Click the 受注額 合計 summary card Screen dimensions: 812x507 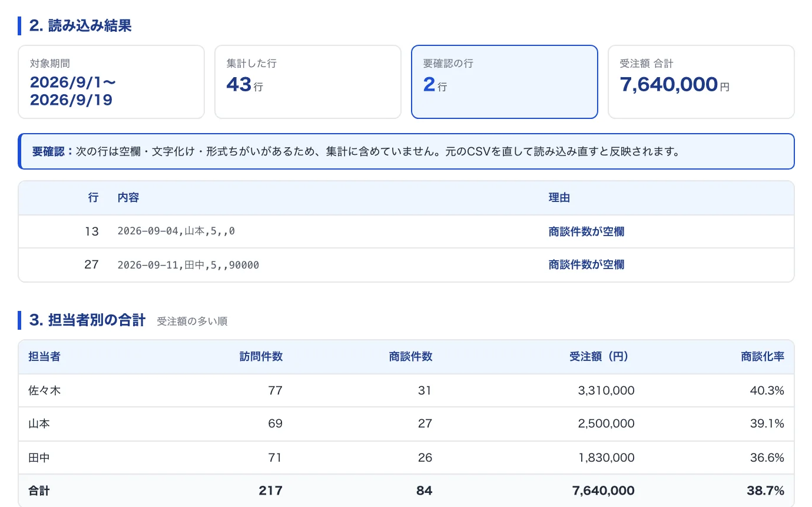701,82
